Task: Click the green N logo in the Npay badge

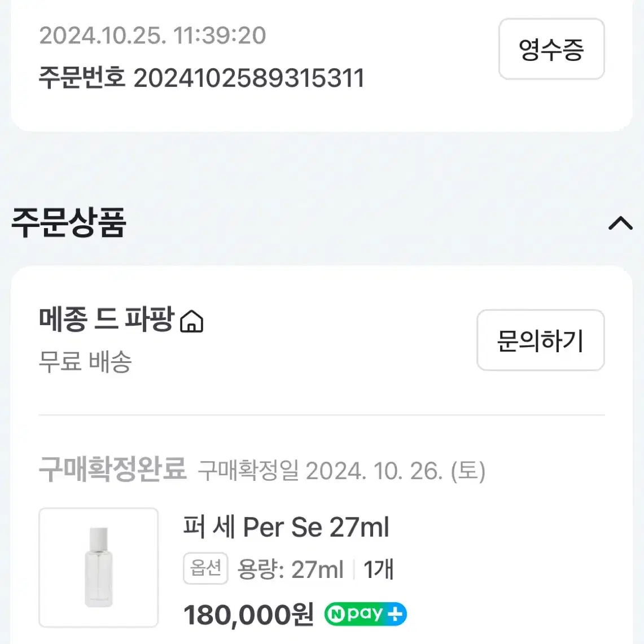Action: click(336, 615)
